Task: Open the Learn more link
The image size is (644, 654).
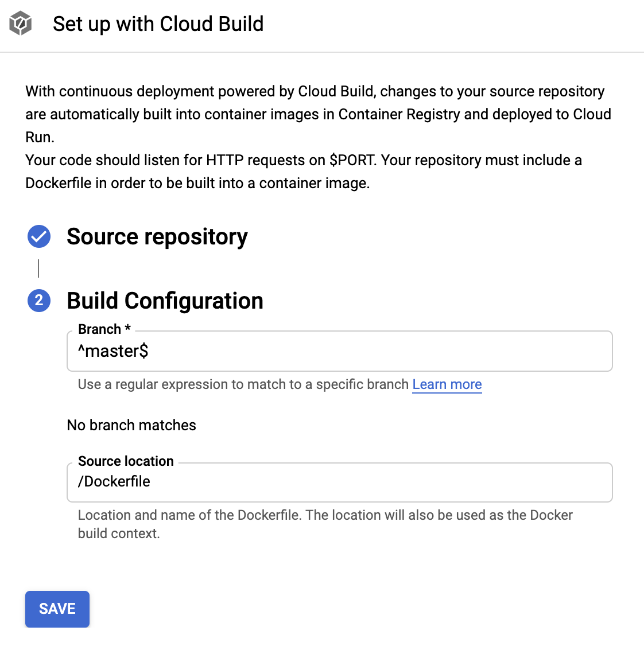Action: point(447,384)
